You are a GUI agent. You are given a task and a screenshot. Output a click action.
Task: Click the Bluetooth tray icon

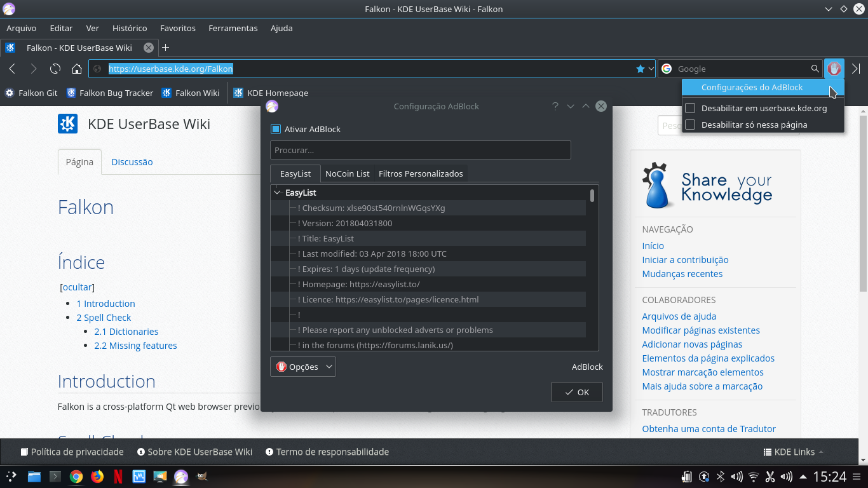click(x=721, y=477)
